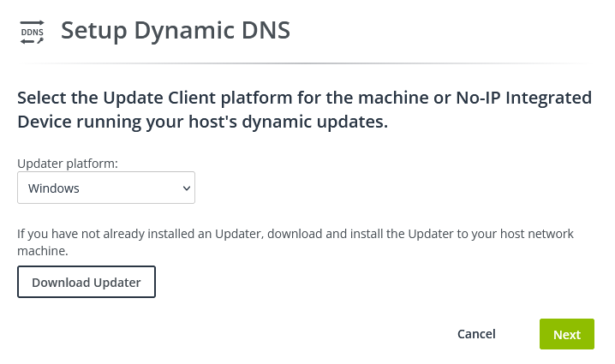The width and height of the screenshot is (615, 364).
Task: Click the word "DNS" in the page title
Action: click(x=262, y=30)
